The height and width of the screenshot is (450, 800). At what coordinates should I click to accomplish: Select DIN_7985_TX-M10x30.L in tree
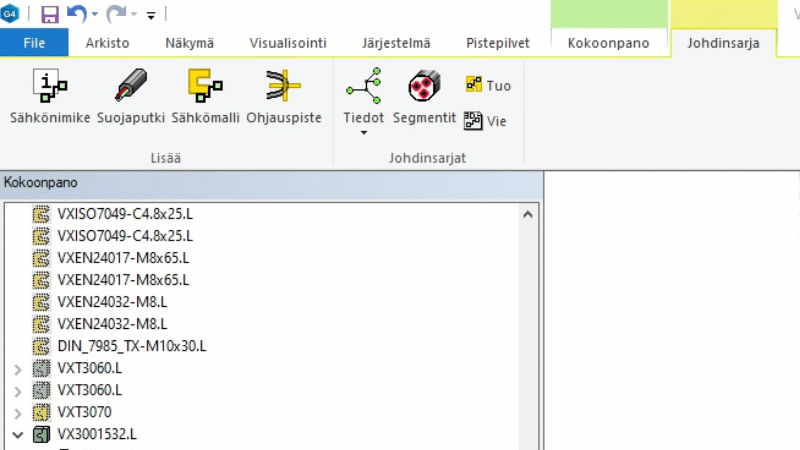click(132, 346)
